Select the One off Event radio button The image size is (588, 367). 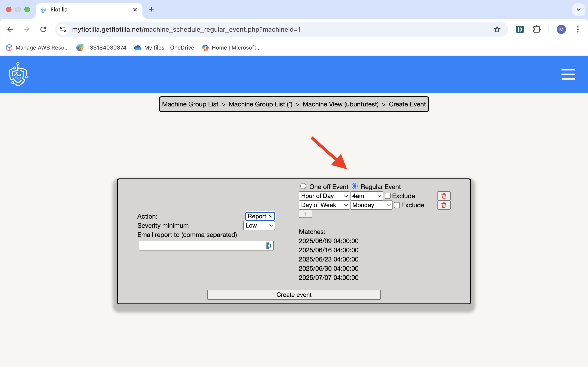303,186
